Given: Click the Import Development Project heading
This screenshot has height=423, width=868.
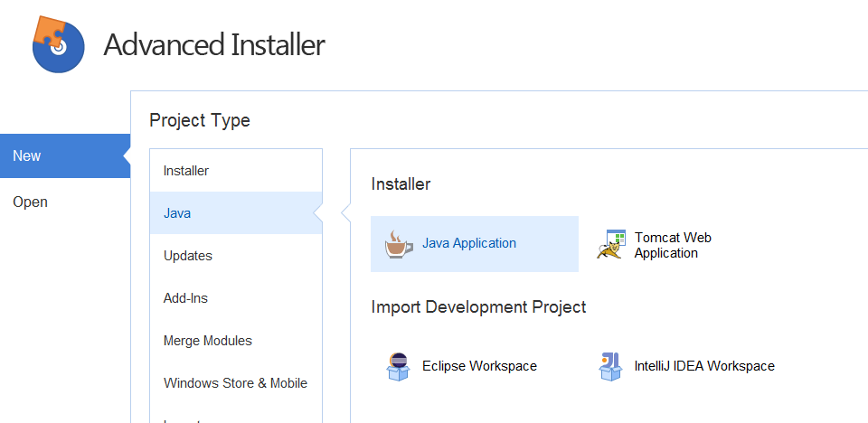Looking at the screenshot, I should (478, 307).
